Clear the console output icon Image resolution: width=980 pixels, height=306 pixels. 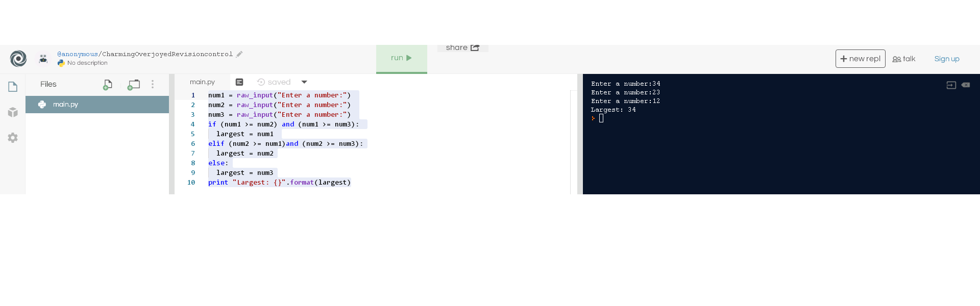tap(966, 85)
